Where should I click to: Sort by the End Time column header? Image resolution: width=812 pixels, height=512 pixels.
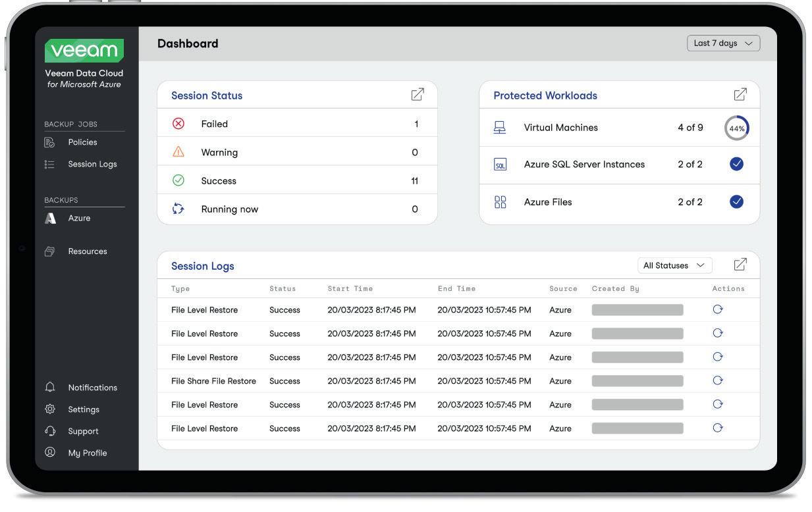click(456, 288)
